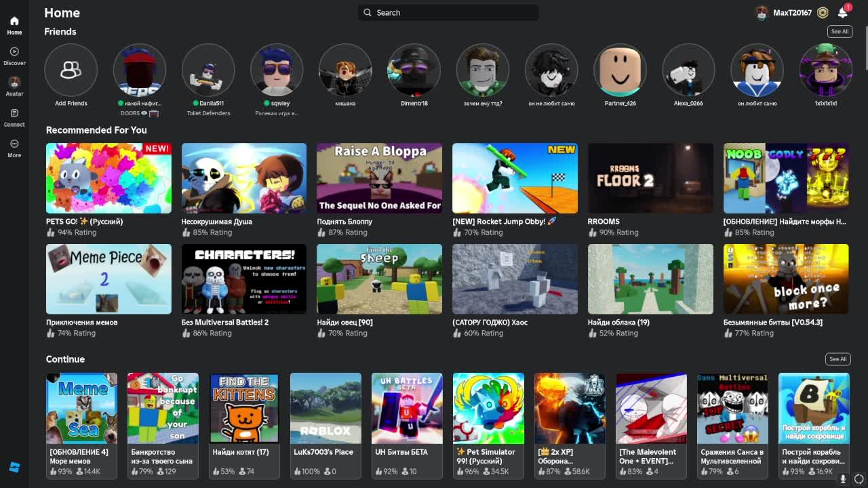868x488 pixels.
Task: Open the Multiversal Battles 2 Characters thumbnail
Action: (x=244, y=279)
